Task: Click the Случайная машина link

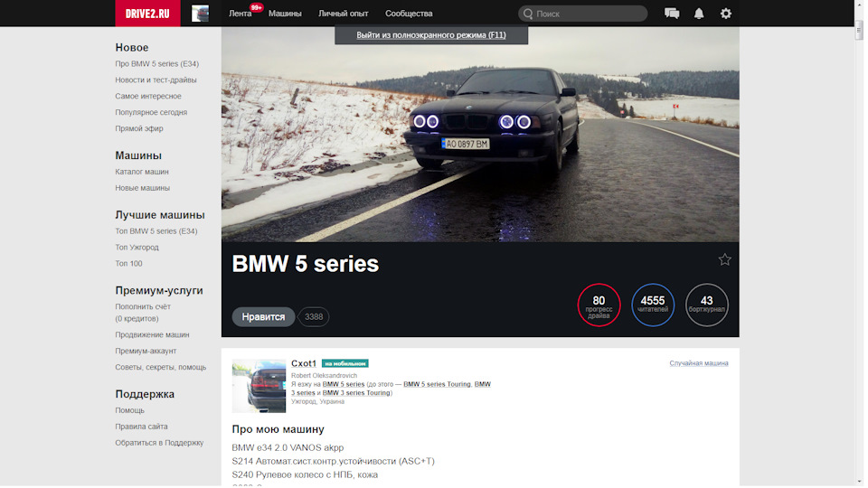Action: coord(699,363)
